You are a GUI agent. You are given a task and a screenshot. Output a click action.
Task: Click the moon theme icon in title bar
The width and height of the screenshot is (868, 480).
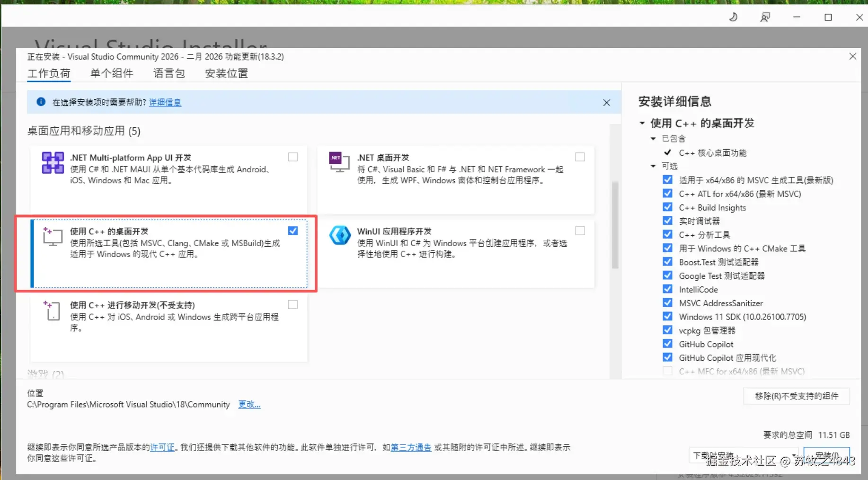coord(733,17)
